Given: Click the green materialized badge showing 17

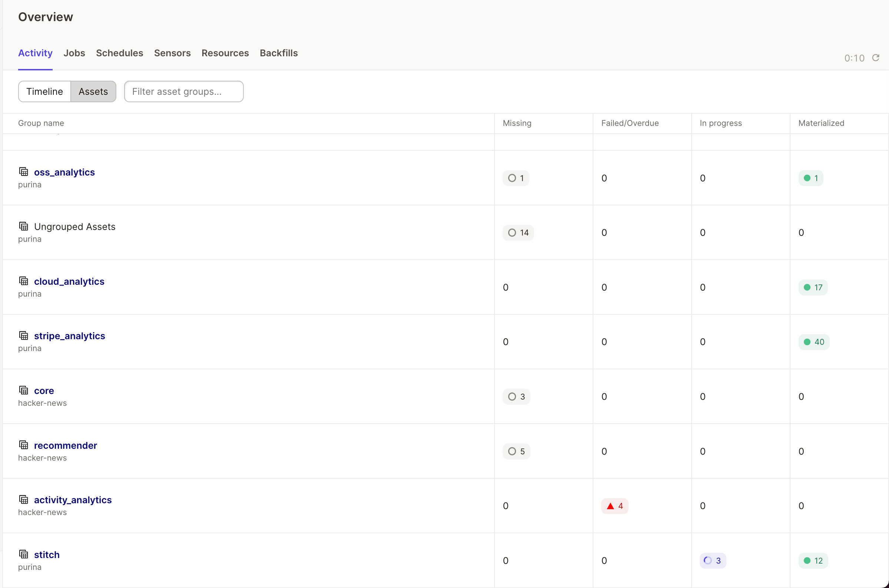Looking at the screenshot, I should (x=813, y=288).
